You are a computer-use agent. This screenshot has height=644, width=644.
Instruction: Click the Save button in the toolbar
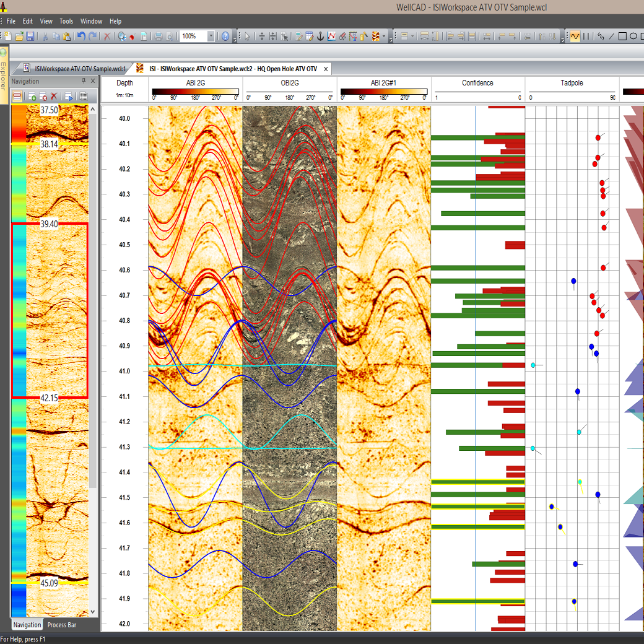click(x=30, y=37)
